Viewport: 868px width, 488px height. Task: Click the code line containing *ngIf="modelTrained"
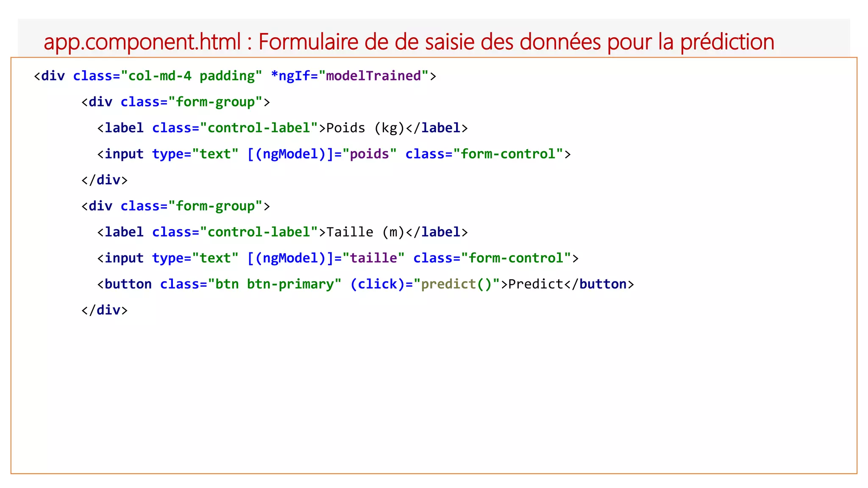235,76
